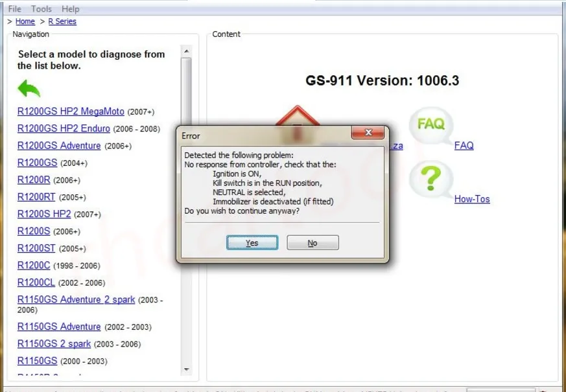Click navigation scrollbar down arrow
This screenshot has height=392, width=566.
pos(187,369)
